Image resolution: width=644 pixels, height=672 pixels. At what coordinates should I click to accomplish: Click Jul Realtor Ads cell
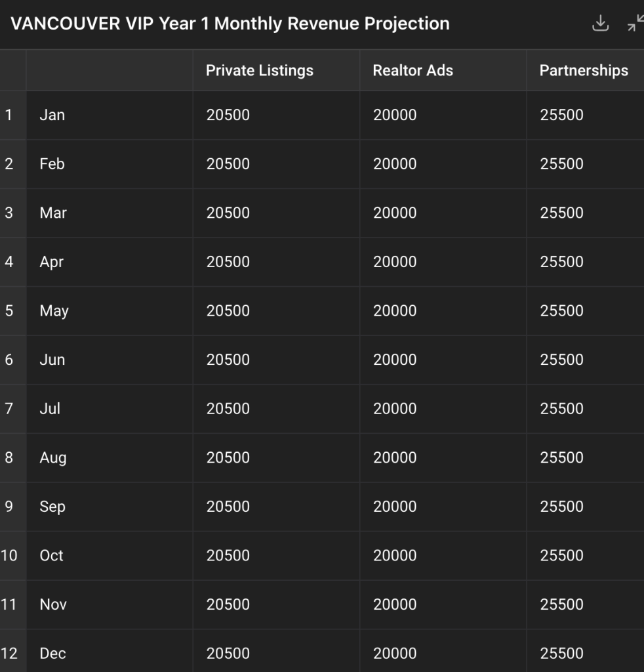pyautogui.click(x=443, y=408)
